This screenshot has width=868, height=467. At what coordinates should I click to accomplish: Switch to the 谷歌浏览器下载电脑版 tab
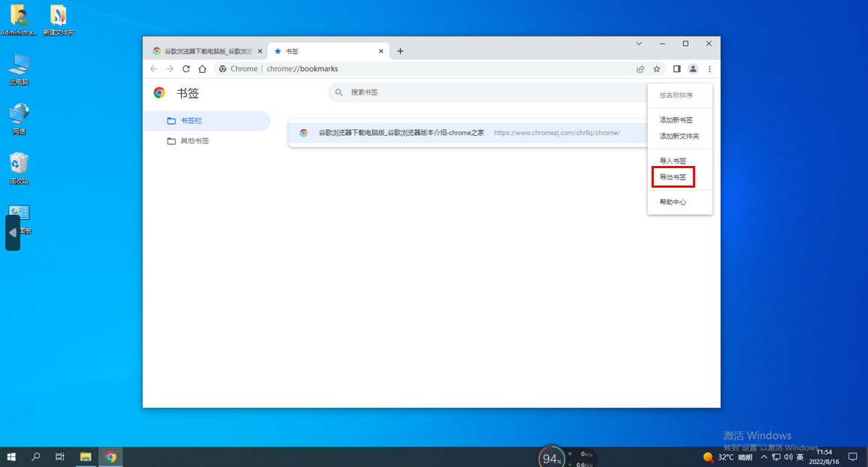[203, 51]
